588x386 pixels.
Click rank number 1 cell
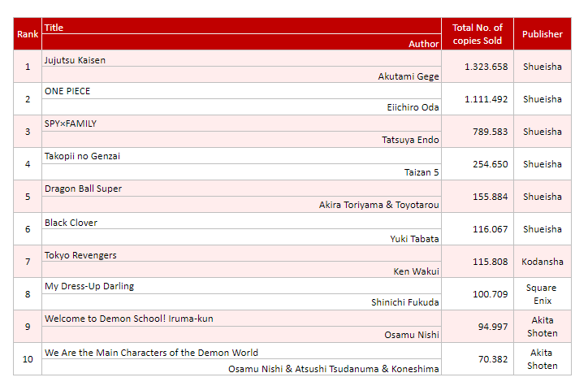(x=28, y=67)
